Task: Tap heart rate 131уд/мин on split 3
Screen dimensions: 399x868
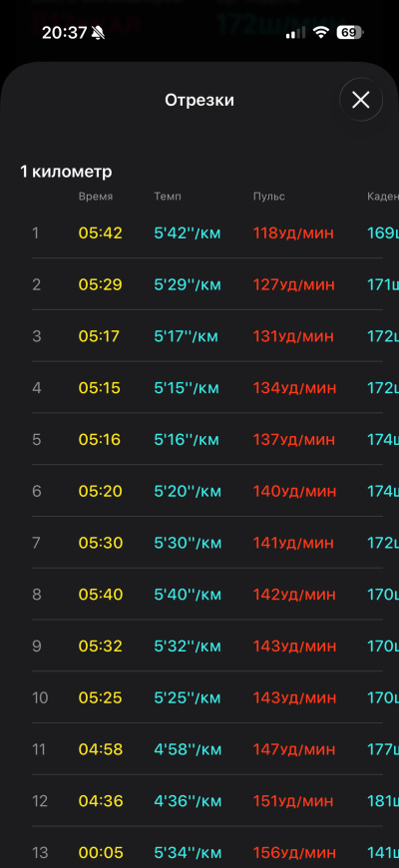Action: point(293,336)
